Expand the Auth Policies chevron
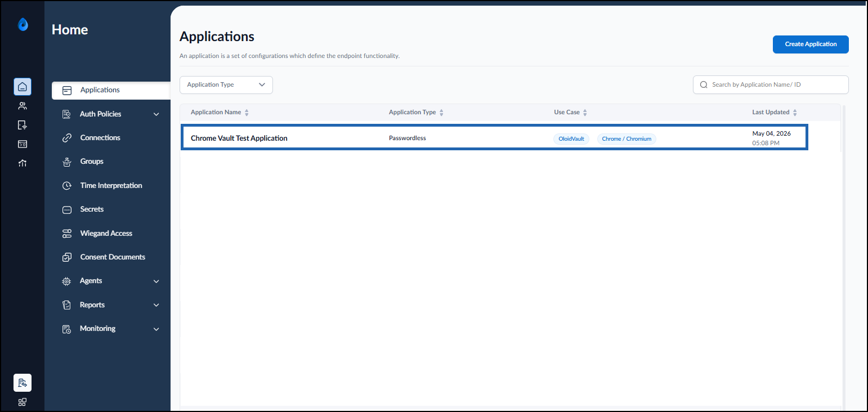This screenshot has width=868, height=412. click(156, 114)
